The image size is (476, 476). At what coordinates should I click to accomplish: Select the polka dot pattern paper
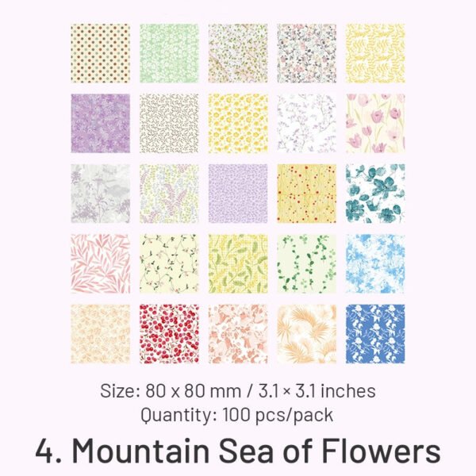click(x=101, y=53)
